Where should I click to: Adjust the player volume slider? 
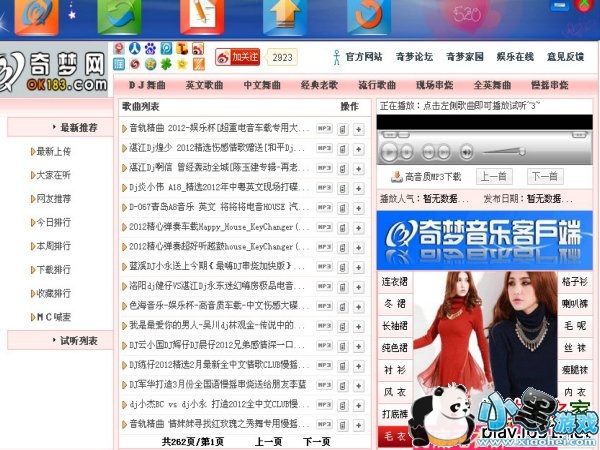504,152
